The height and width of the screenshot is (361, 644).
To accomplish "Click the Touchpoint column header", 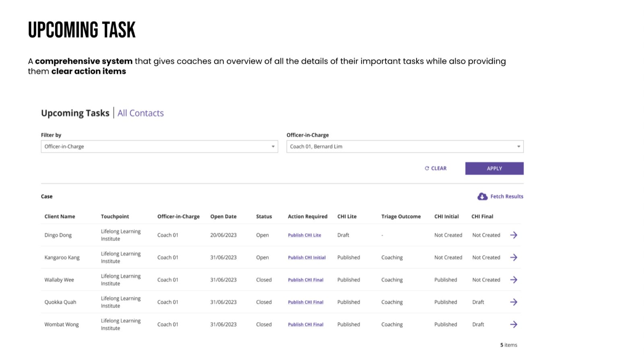I will tap(115, 216).
